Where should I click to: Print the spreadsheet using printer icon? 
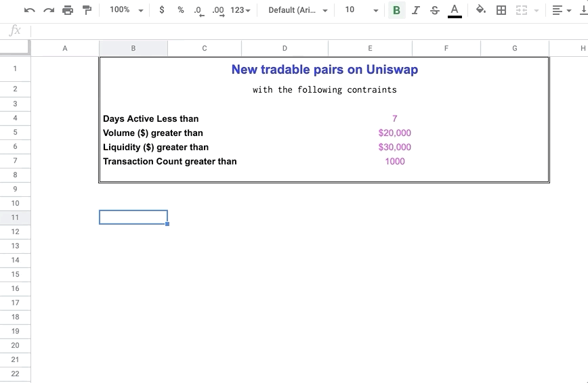tap(68, 10)
